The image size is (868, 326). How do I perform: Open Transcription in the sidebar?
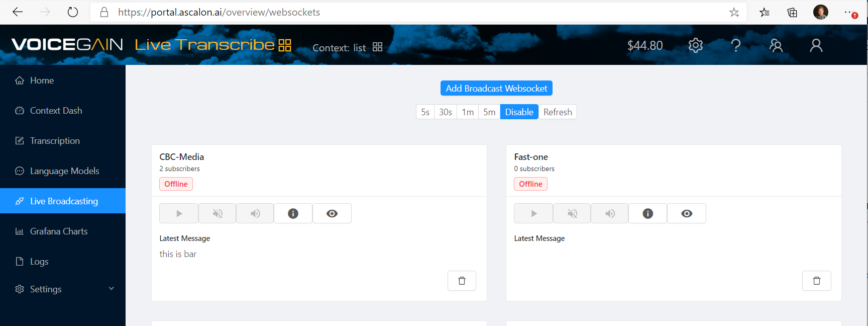63,141
